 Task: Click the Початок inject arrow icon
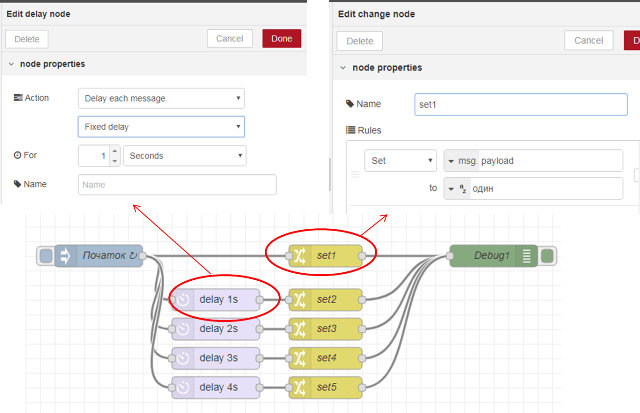coord(66,256)
